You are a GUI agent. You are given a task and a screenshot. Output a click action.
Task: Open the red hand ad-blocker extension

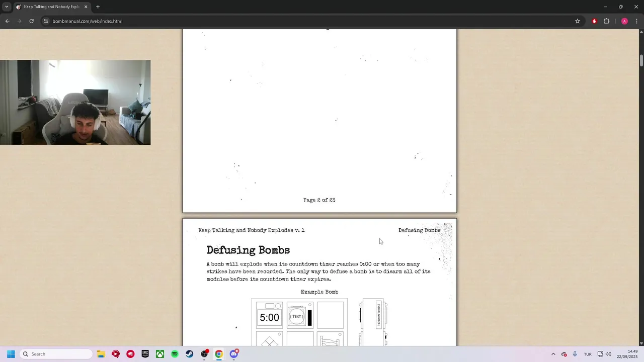pyautogui.click(x=594, y=21)
